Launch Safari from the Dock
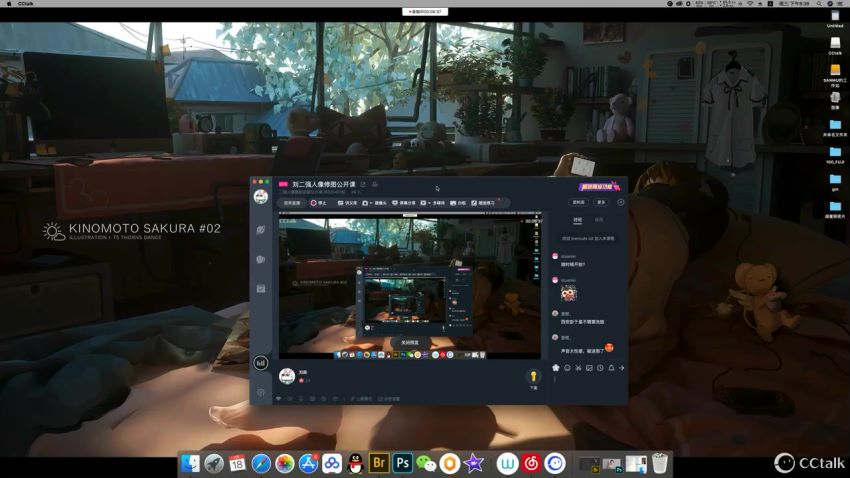The width and height of the screenshot is (850, 478). point(261,463)
